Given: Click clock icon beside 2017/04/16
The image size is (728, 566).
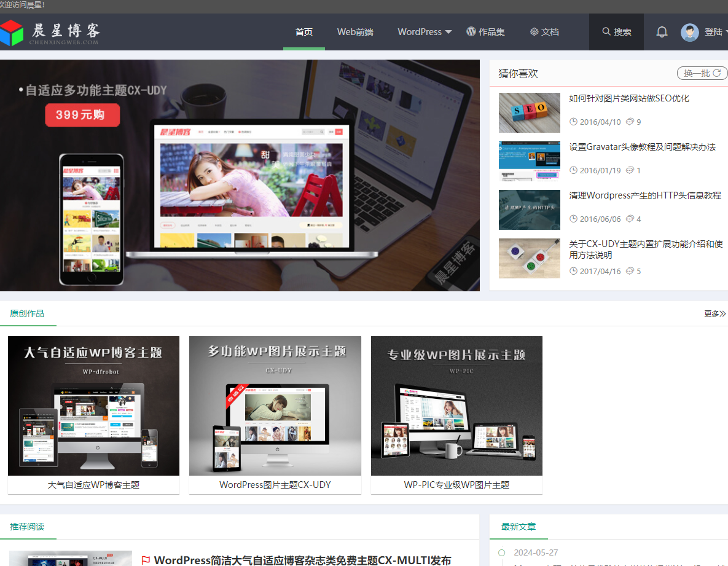Looking at the screenshot, I should tap(573, 270).
